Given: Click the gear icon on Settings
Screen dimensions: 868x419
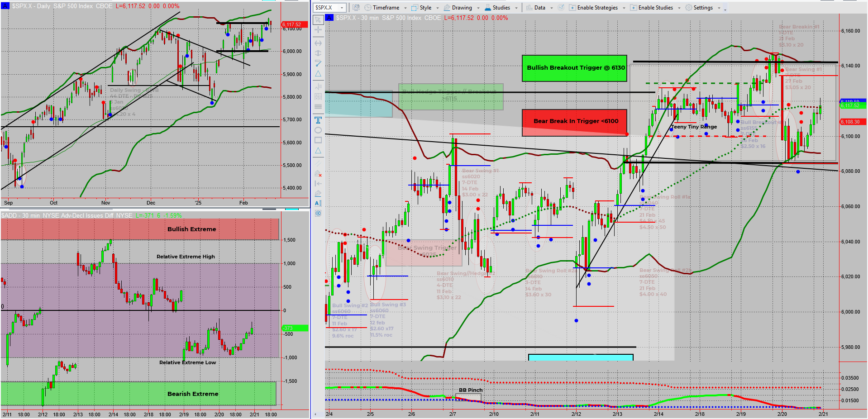Looking at the screenshot, I should point(688,8).
